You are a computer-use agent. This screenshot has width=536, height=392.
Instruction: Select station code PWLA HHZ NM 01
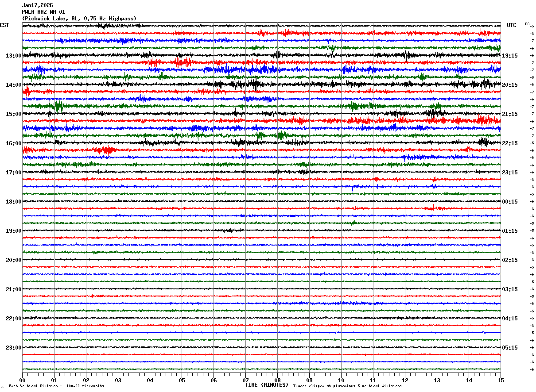click(x=43, y=12)
